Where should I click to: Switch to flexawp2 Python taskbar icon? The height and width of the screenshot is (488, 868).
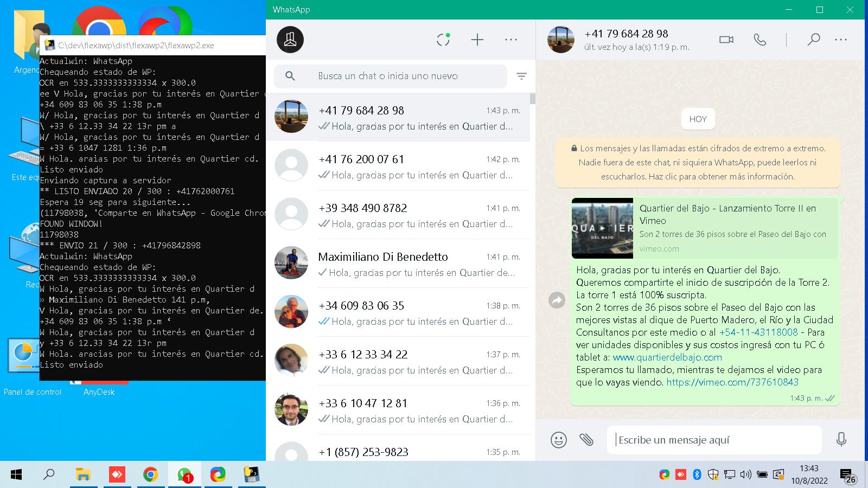pyautogui.click(x=251, y=475)
